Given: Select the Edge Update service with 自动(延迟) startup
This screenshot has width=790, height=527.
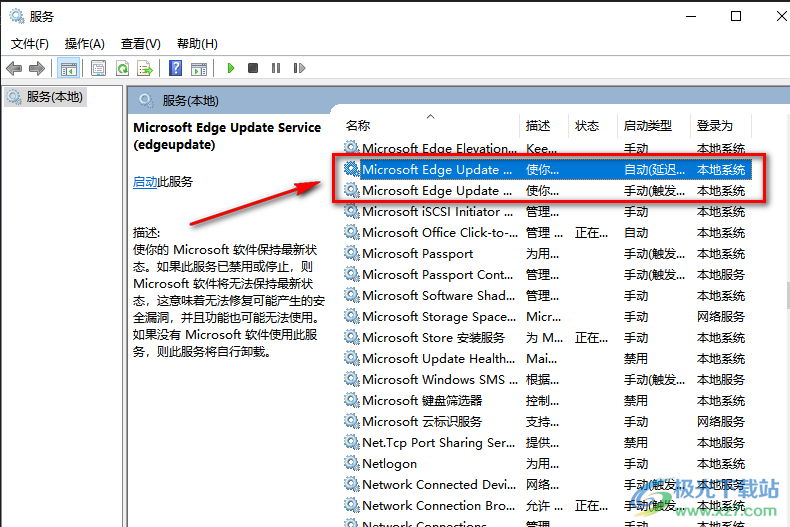Looking at the screenshot, I should click(547, 170).
